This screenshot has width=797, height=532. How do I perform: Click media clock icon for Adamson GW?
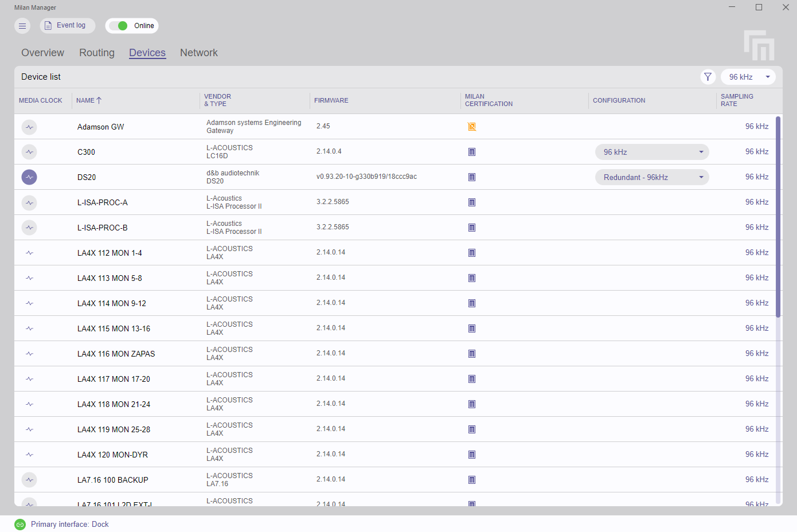pyautogui.click(x=29, y=127)
